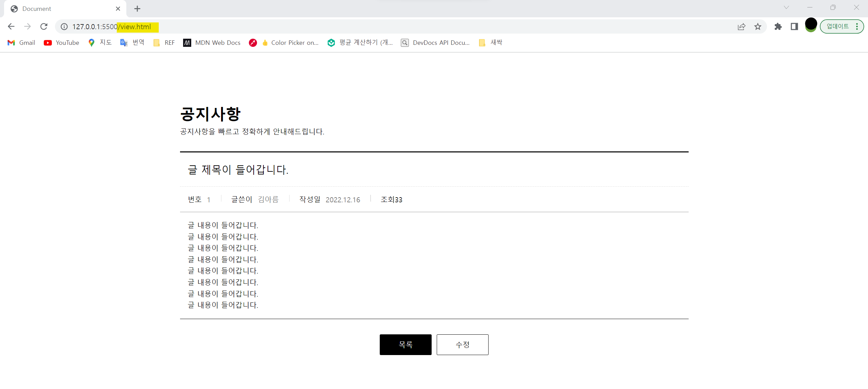Share this page via share icon
Viewport: 868px width, 389px height.
coord(742,26)
